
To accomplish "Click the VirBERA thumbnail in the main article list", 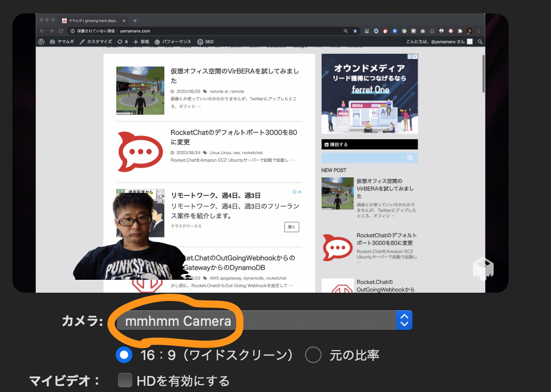I will click(140, 91).
